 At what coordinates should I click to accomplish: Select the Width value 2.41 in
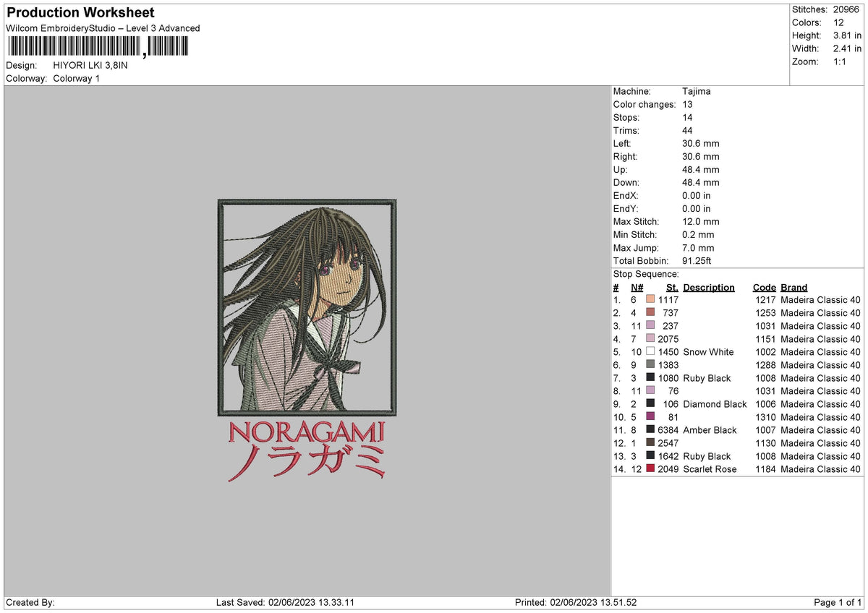[x=847, y=48]
